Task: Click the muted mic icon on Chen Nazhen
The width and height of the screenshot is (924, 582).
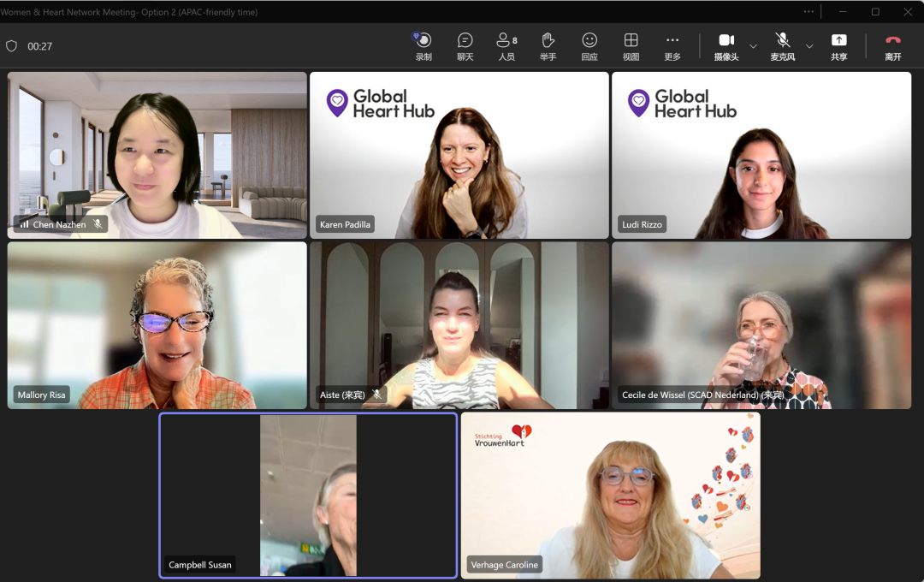Action: (98, 224)
